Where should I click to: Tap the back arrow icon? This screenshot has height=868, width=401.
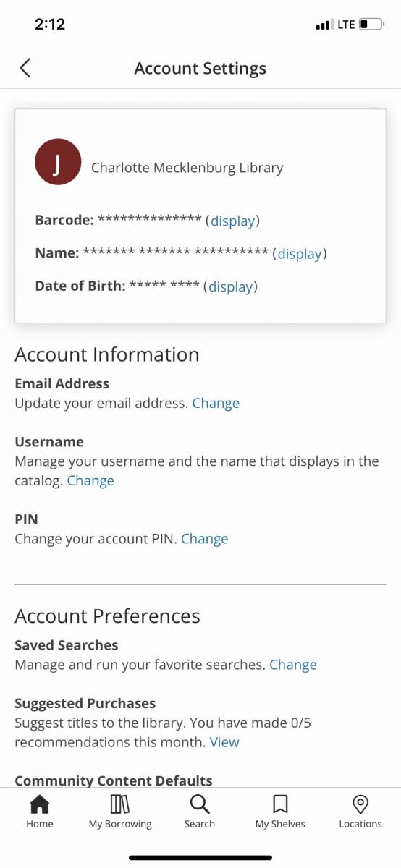pos(25,68)
